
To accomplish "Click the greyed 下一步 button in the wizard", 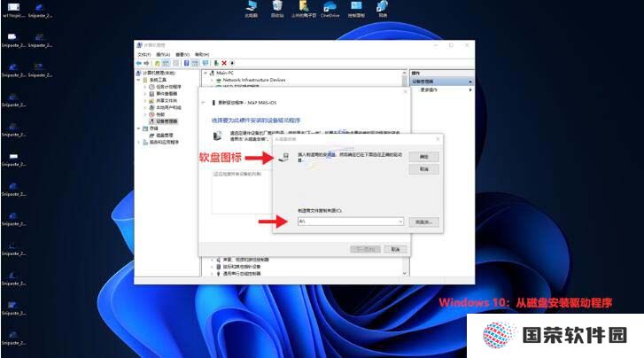I will click(365, 249).
